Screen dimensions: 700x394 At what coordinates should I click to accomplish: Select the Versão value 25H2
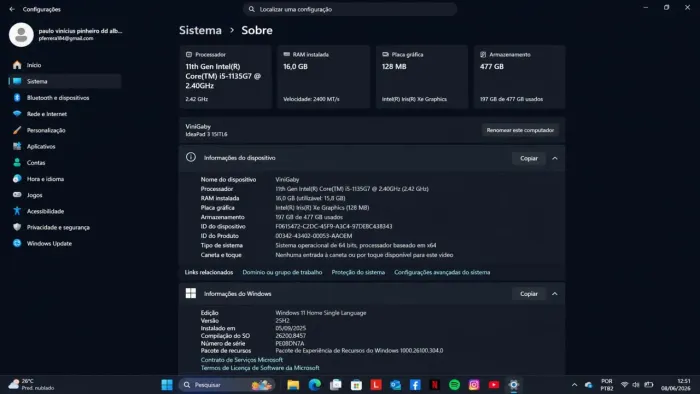[282, 320]
